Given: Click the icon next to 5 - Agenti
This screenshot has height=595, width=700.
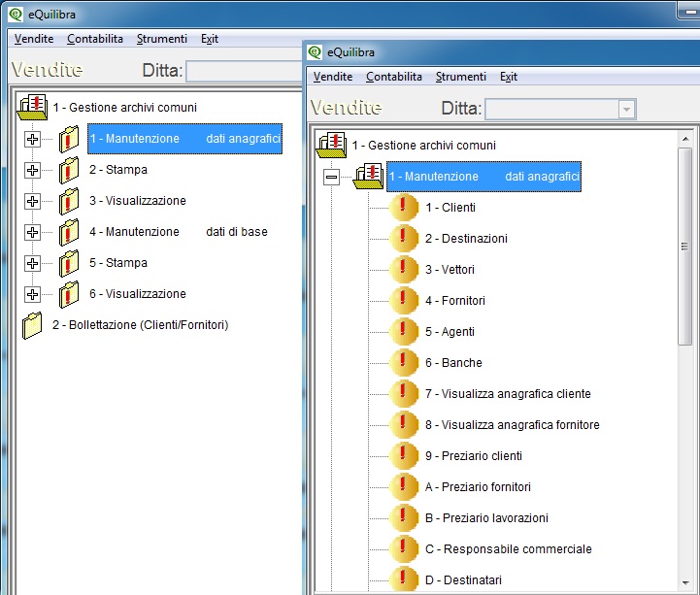Looking at the screenshot, I should click(x=404, y=332).
